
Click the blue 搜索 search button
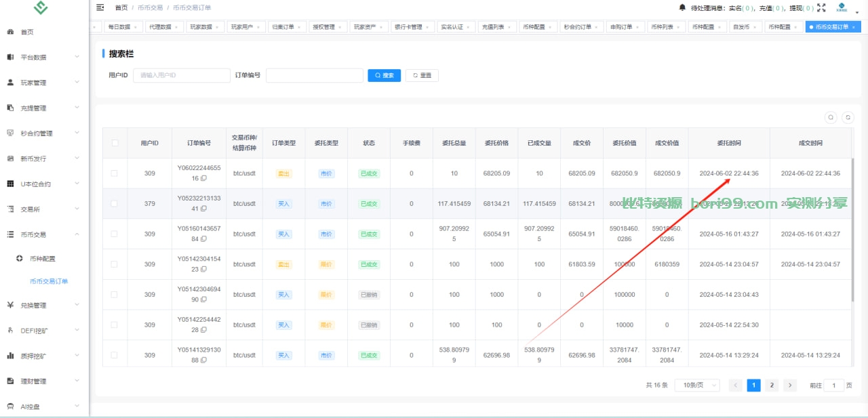384,75
